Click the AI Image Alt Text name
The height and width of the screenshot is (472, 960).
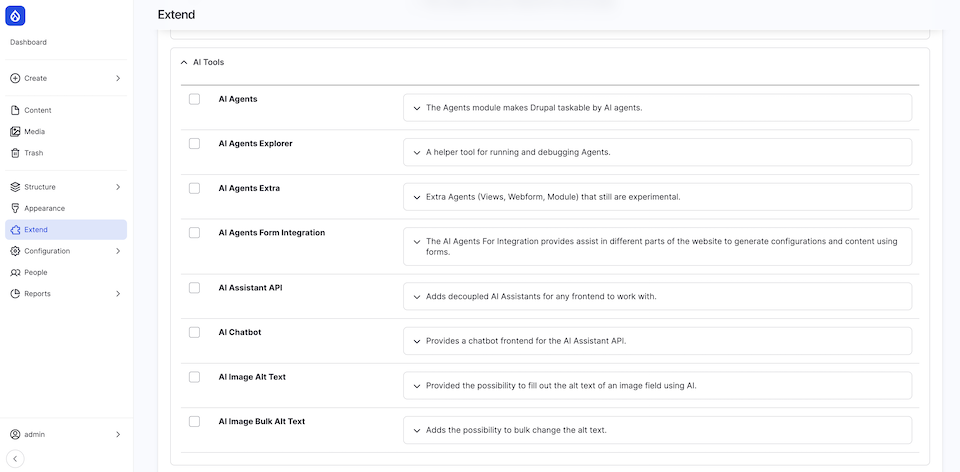point(252,377)
